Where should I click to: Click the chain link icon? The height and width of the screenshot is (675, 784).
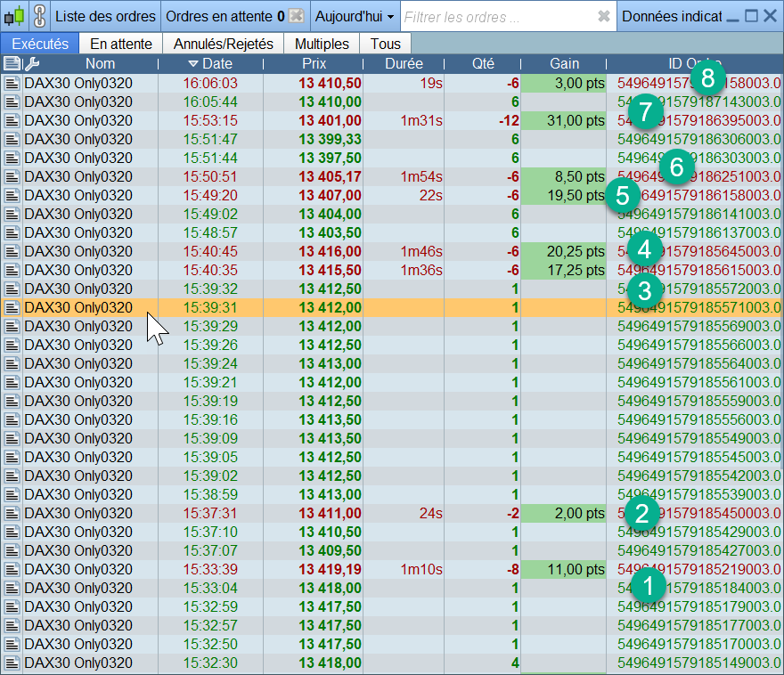38,16
